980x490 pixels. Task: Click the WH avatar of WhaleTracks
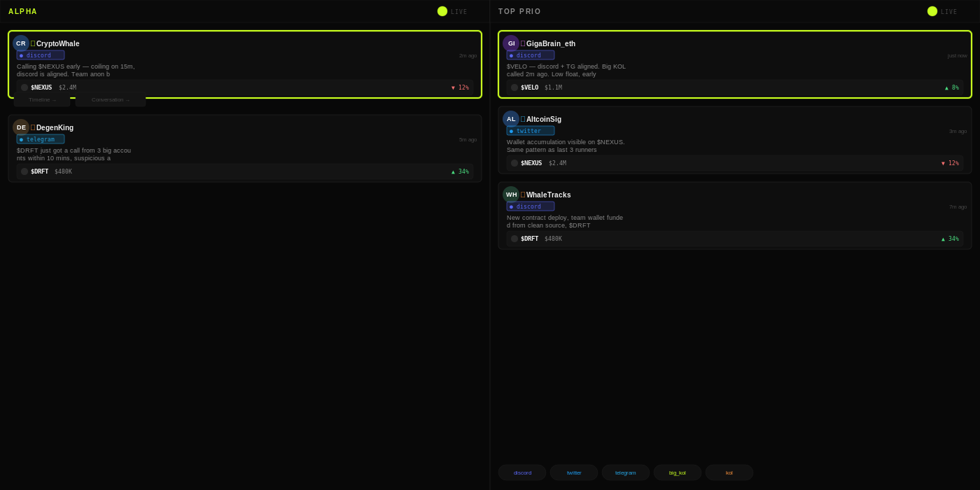click(511, 195)
